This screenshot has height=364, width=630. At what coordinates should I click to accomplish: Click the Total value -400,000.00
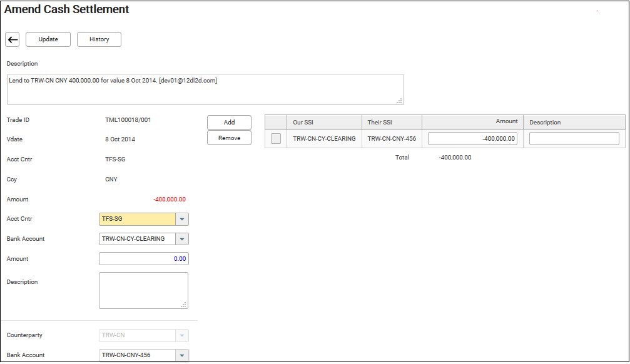point(455,158)
